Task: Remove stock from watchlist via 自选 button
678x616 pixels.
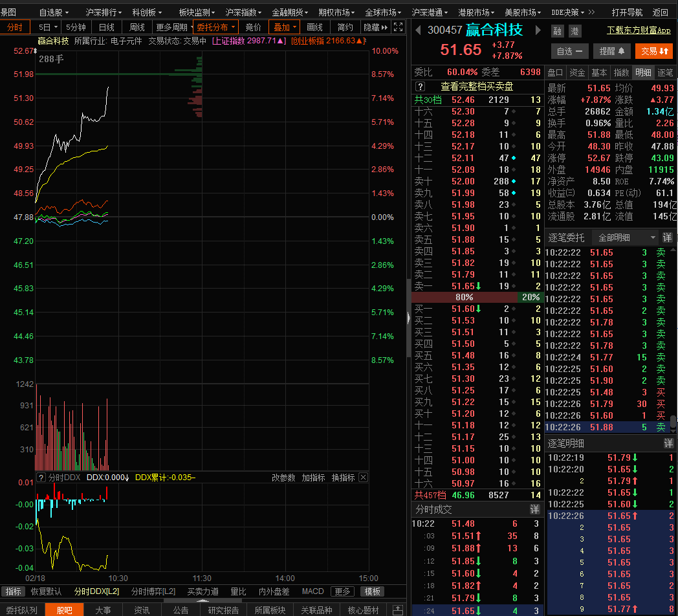Action: (569, 51)
